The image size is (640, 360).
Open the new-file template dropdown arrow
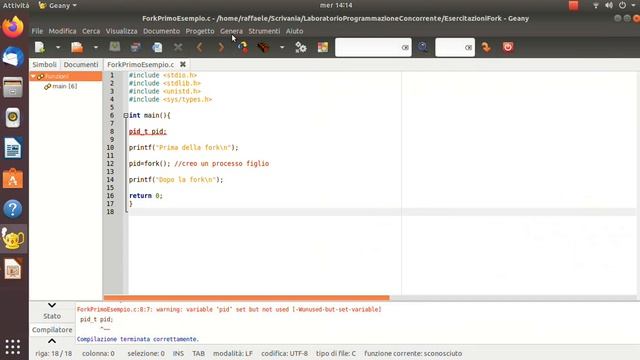pyautogui.click(x=58, y=47)
